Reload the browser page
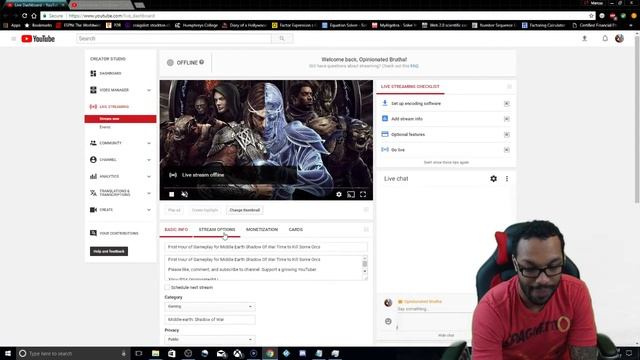 [24, 16]
